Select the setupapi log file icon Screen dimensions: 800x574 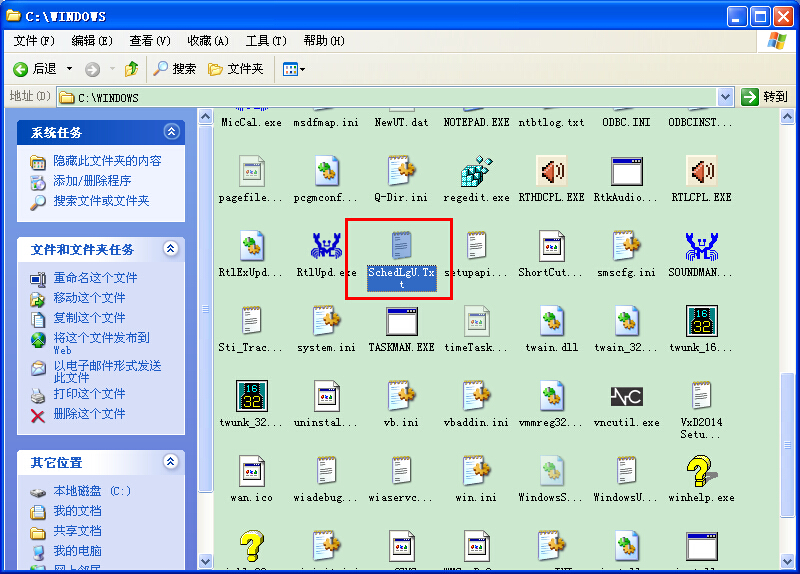point(477,246)
